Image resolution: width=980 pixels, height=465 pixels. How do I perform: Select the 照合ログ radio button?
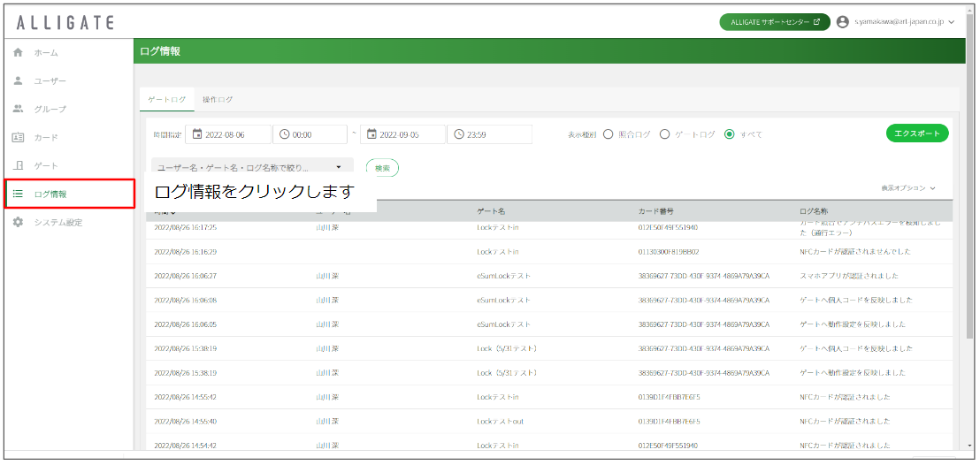(608, 134)
